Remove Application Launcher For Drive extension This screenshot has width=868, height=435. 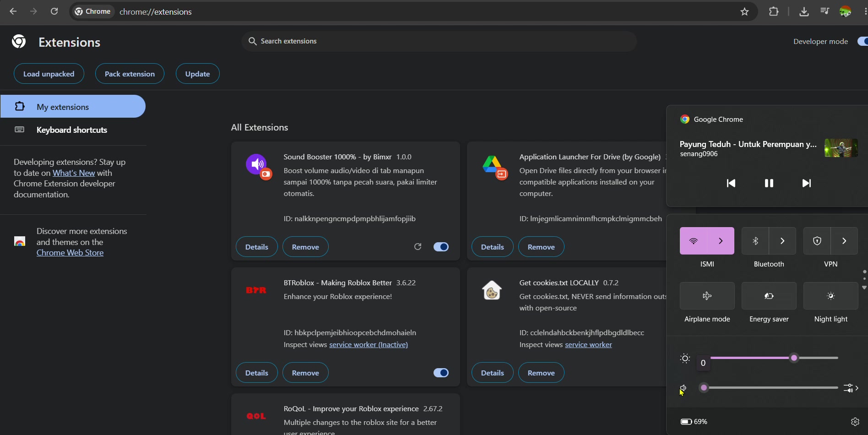tap(541, 247)
